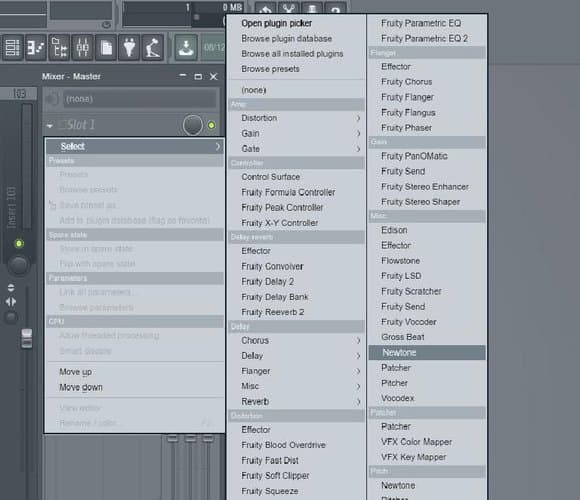
Task: Choose Browse plugin database
Action: [296, 38]
